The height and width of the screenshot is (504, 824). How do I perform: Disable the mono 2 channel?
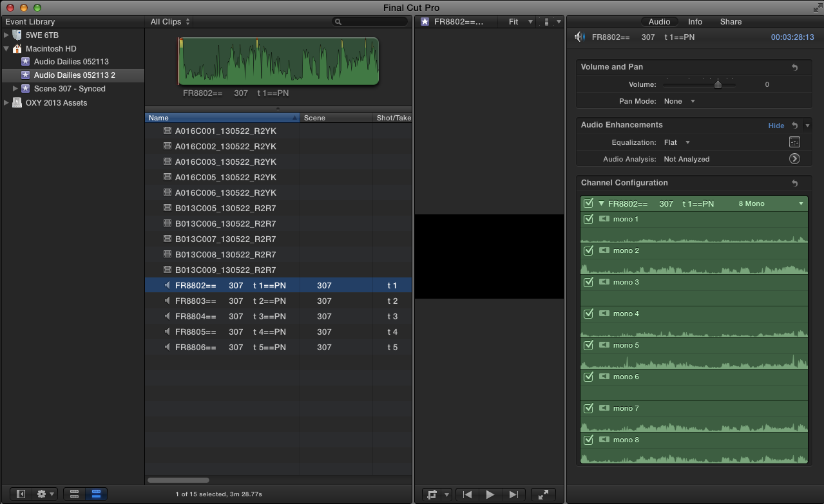click(588, 250)
